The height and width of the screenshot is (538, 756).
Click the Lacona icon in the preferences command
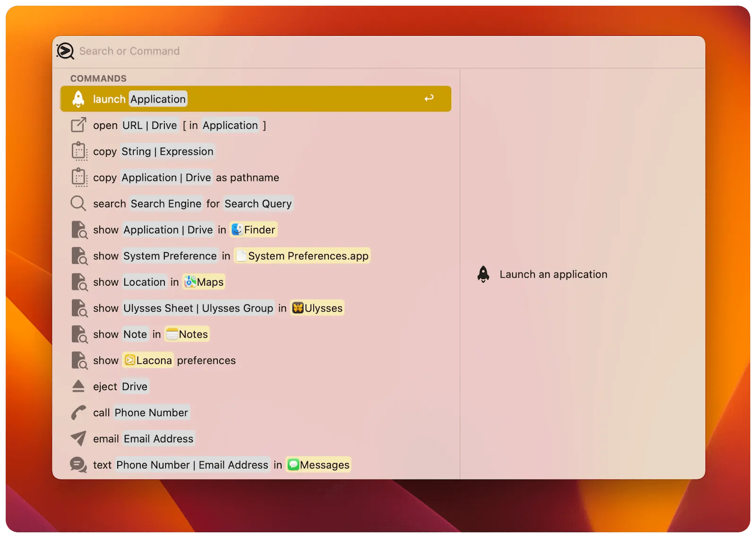129,360
